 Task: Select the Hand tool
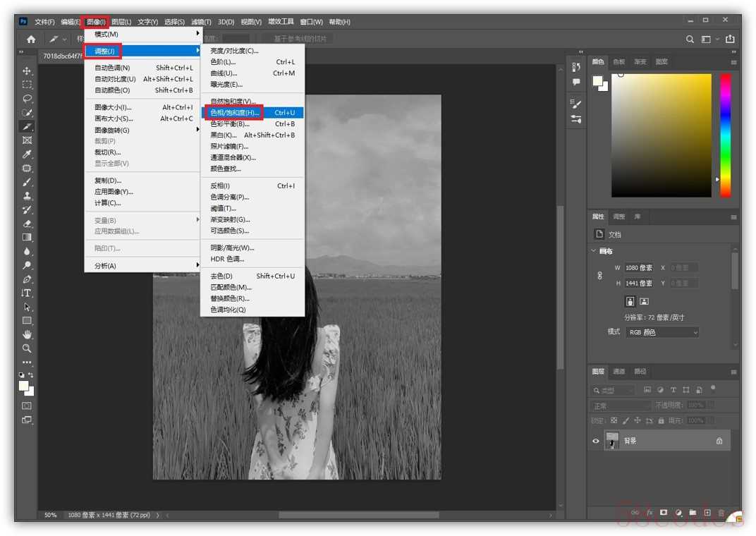(27, 334)
